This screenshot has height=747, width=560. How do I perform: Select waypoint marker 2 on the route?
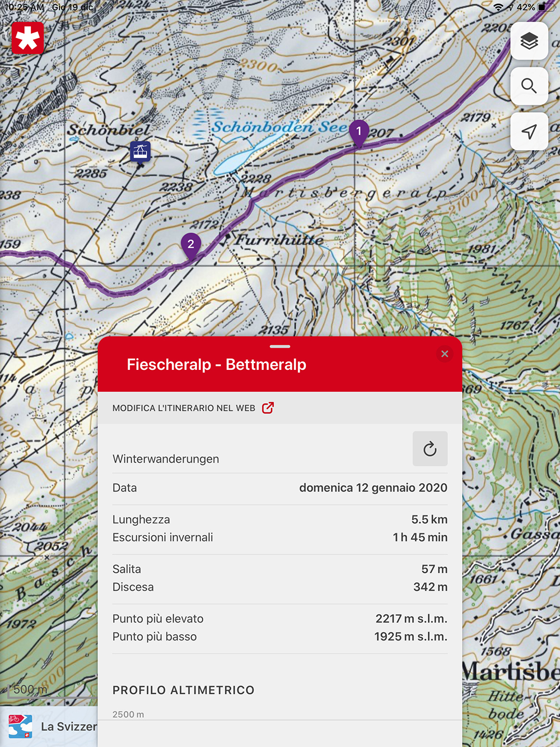pyautogui.click(x=191, y=245)
